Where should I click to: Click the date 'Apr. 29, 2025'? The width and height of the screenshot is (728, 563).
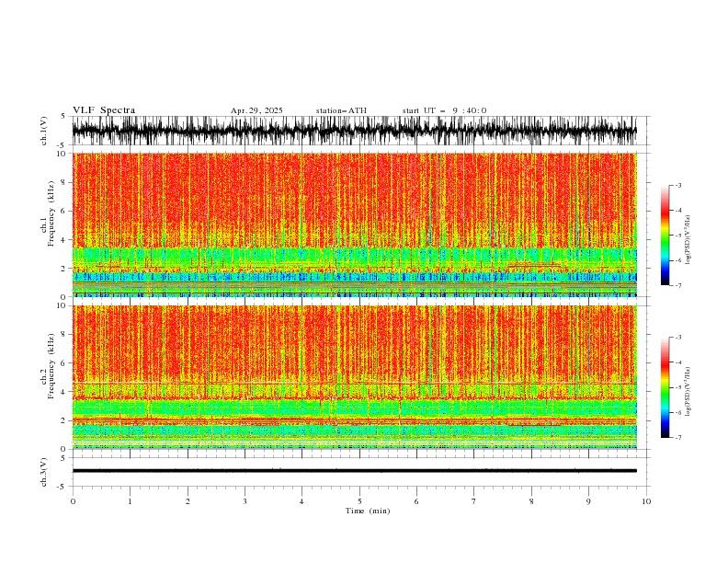tap(256, 110)
